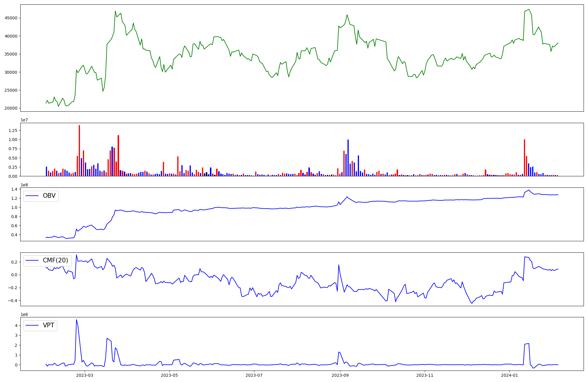Click the 1e6 exponent above VPT chart
Screen dimensions: 588x382
(x=24, y=314)
